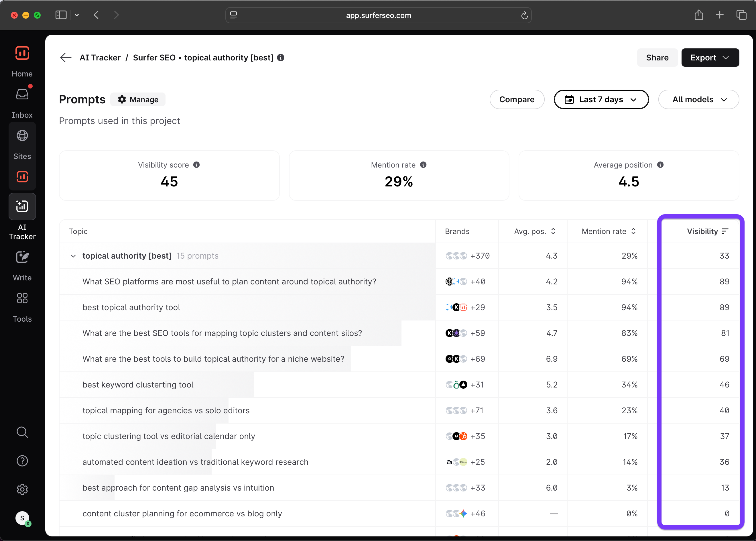Image resolution: width=756 pixels, height=541 pixels.
Task: Click the sidebar search magnifier icon
Action: 22,432
